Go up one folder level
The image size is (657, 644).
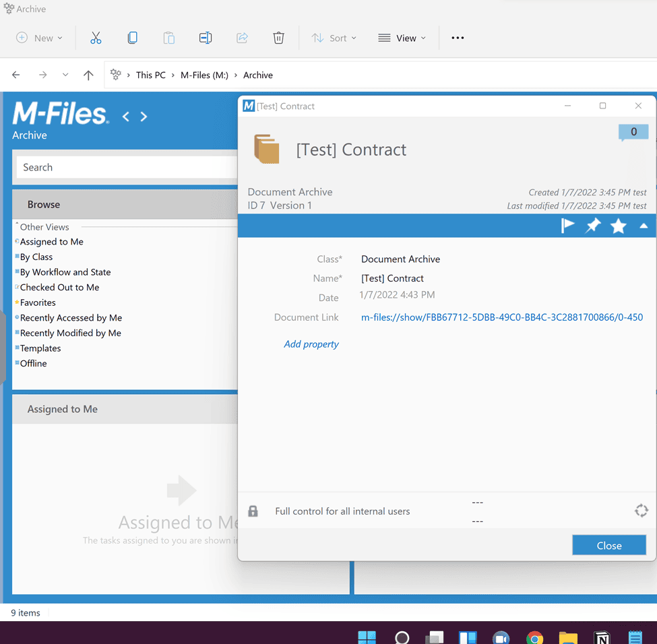[x=88, y=75]
